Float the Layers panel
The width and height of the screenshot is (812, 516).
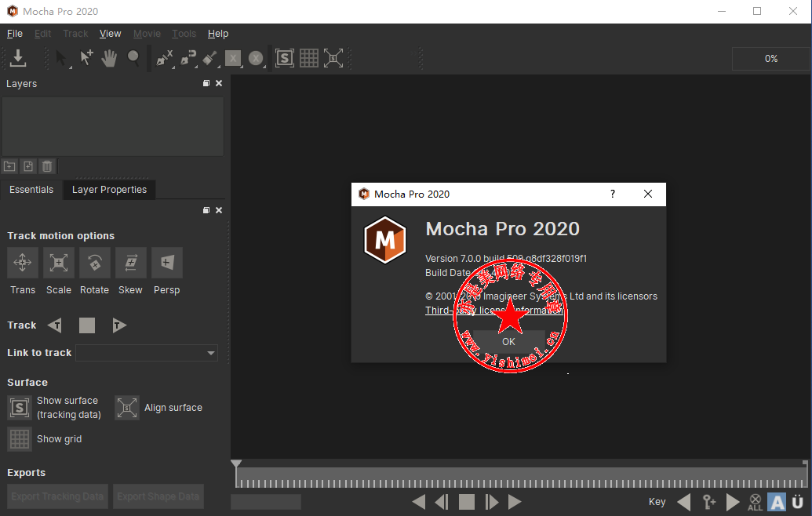[206, 83]
